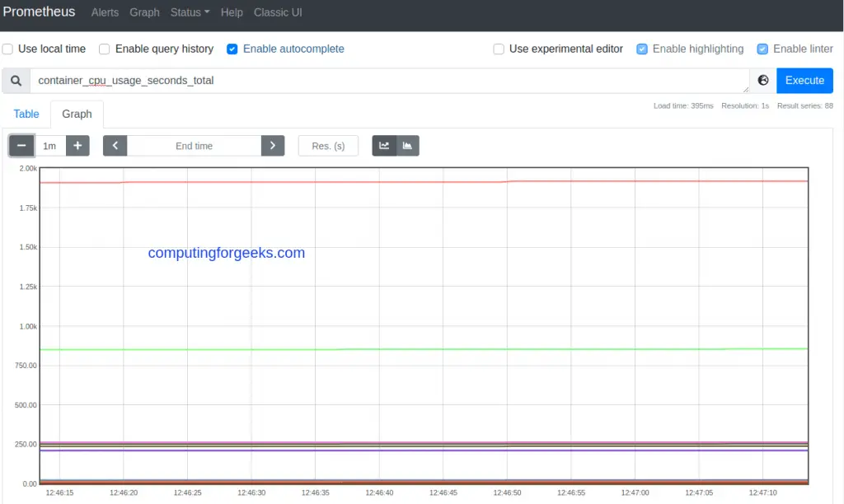Click the Resolution: 1s text
844x504 pixels.
tap(745, 106)
